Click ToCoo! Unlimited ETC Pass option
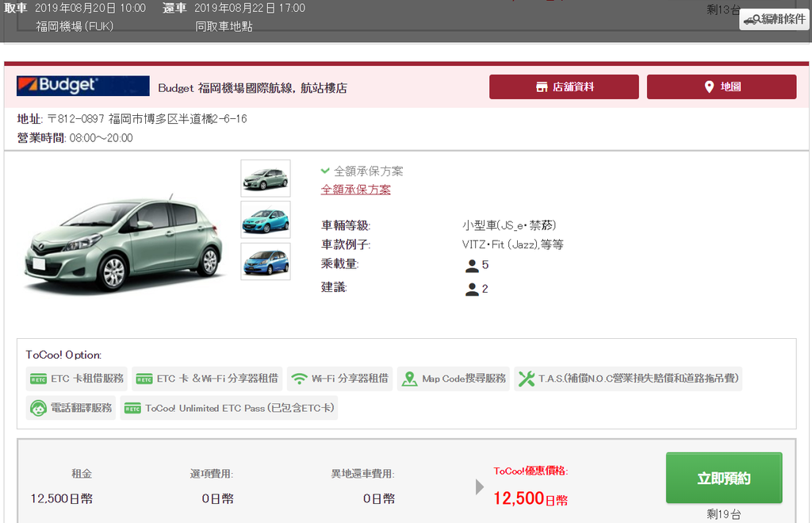Image resolution: width=812 pixels, height=523 pixels. [x=229, y=408]
